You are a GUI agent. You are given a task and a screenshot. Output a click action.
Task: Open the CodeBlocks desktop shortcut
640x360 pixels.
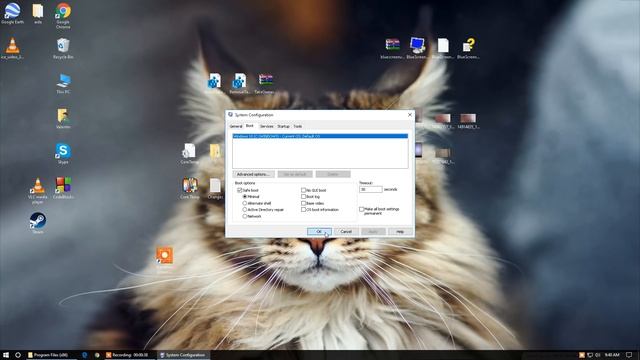[x=63, y=188]
